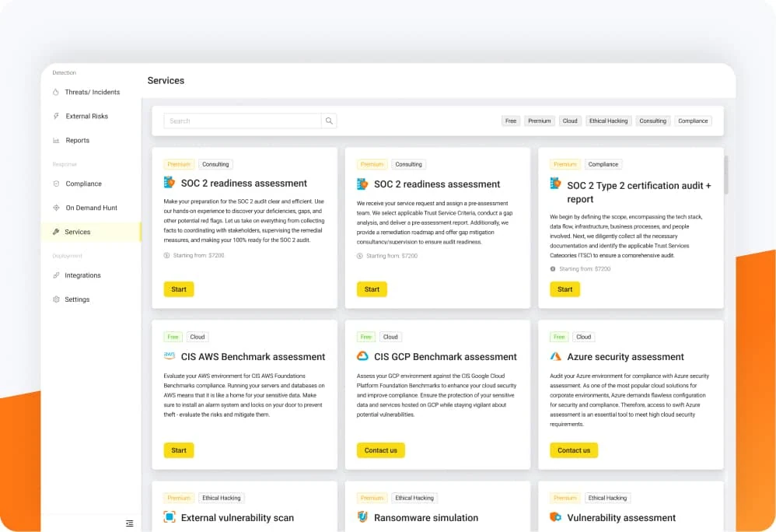Toggle the Consulting filter chip in the search bar
Screen dimensions: 776x532
click(x=653, y=121)
